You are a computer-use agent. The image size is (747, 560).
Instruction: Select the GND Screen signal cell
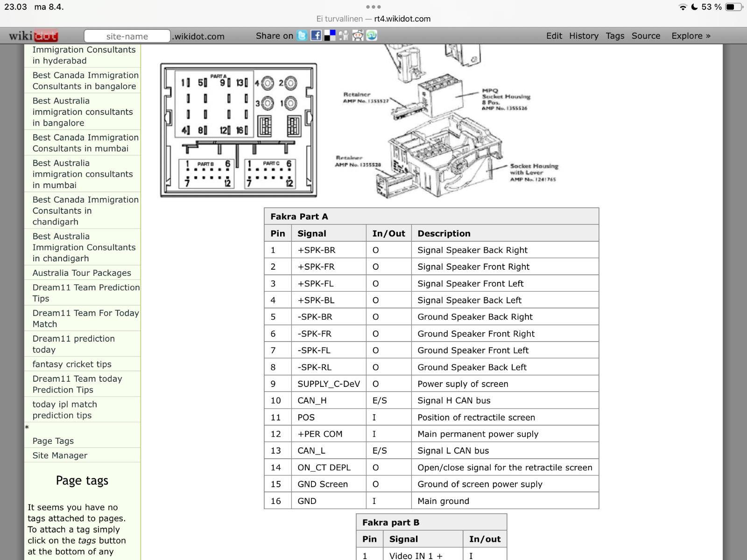329,484
